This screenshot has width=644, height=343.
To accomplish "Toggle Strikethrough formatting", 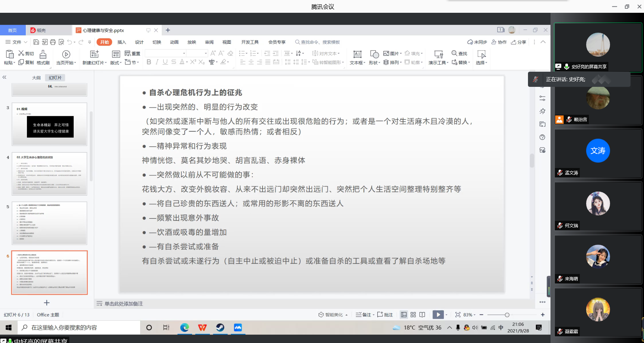I will tap(174, 62).
